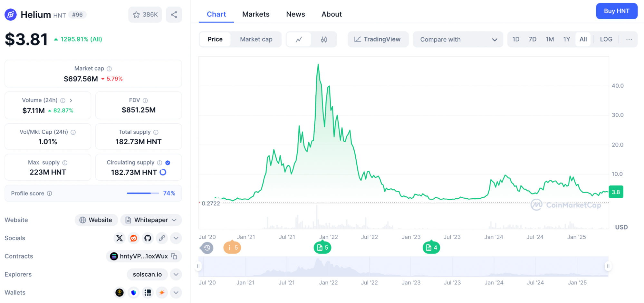This screenshot has width=644, height=303.
Task: Click the right range slider handle
Action: pyautogui.click(x=608, y=266)
